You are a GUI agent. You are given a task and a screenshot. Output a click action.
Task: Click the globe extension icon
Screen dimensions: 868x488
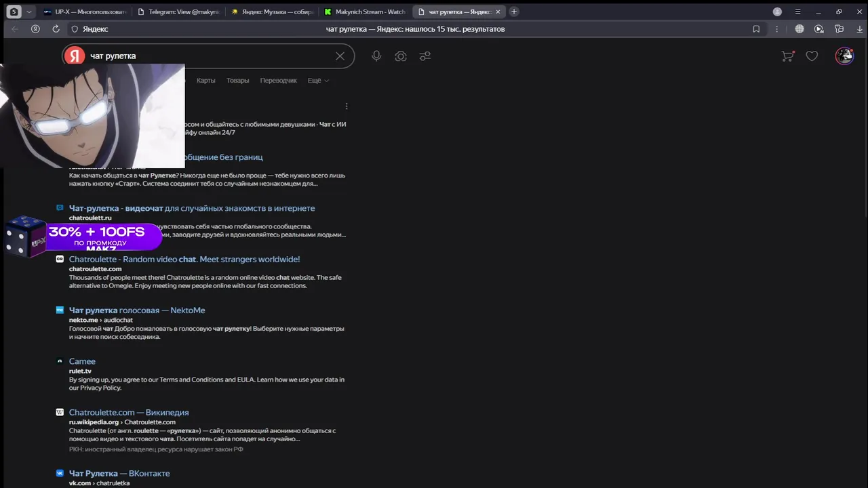click(x=800, y=29)
